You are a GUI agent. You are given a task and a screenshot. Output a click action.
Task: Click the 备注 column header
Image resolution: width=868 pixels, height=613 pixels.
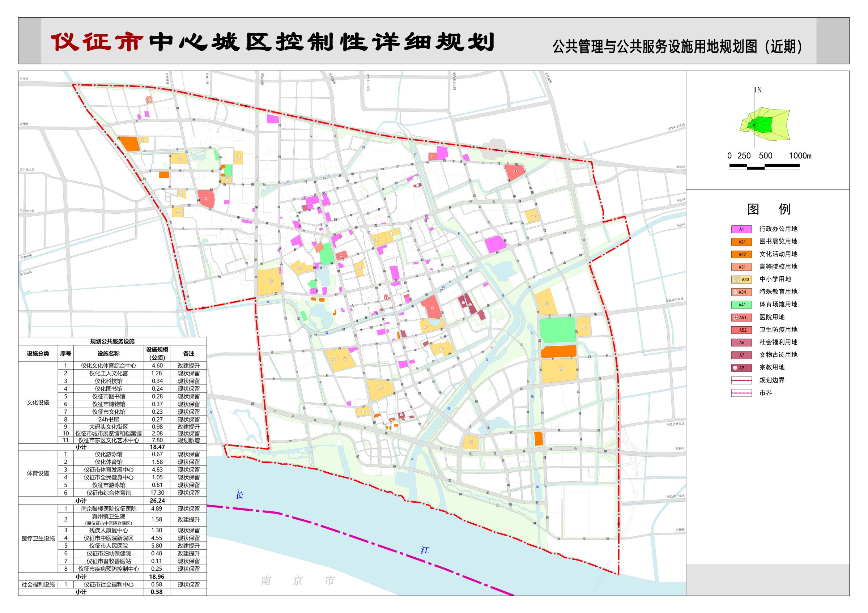[x=189, y=354]
